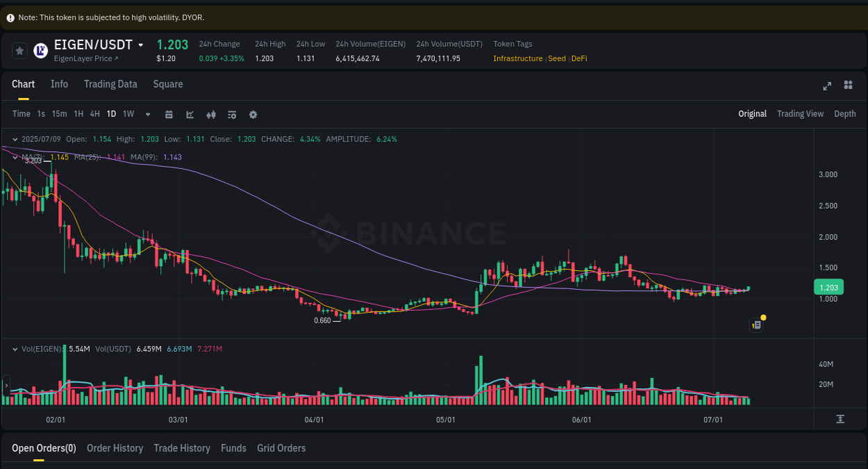Expand the chart to fullscreen icon

(x=827, y=85)
